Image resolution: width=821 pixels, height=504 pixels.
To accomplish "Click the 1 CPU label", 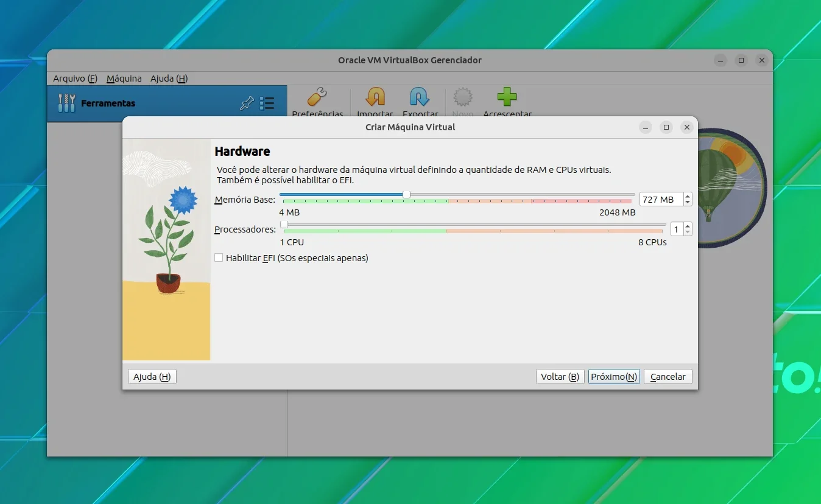I will click(x=292, y=242).
